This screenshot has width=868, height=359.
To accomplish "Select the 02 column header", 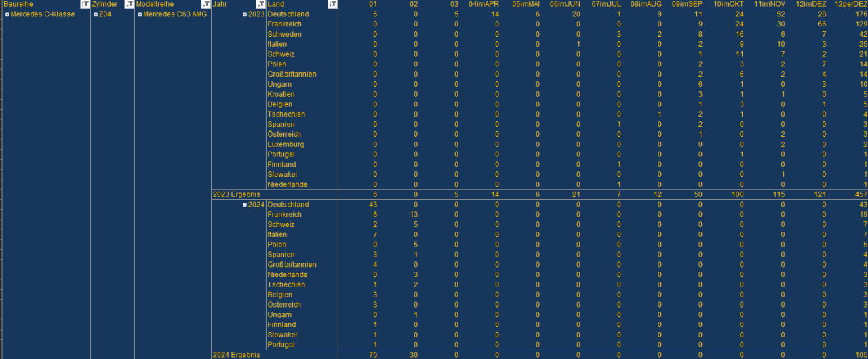I will coord(414,4).
